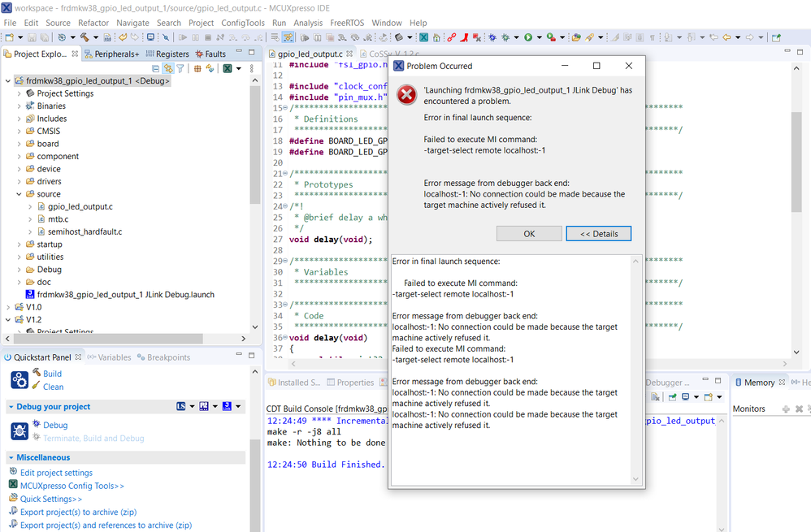
Task: Expand the Project Settings node
Action: 20,93
